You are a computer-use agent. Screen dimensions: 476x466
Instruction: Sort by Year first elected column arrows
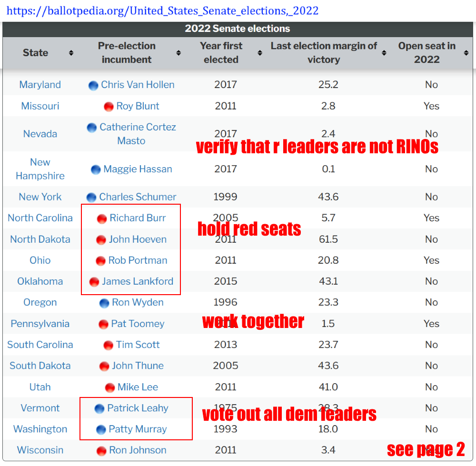[260, 53]
